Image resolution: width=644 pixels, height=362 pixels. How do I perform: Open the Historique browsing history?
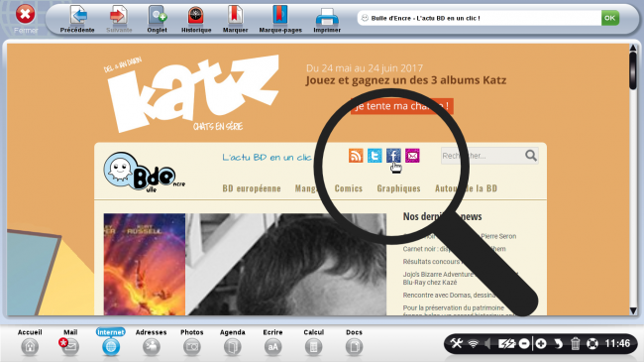(x=196, y=19)
